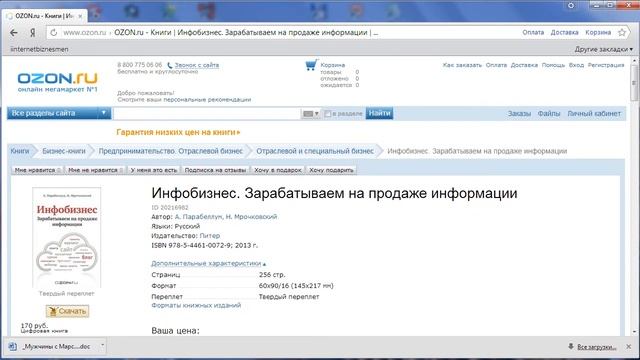Open the downloaded 'Мужчины с Марс...doc' file
This screenshot has width=640, height=360.
56,347
